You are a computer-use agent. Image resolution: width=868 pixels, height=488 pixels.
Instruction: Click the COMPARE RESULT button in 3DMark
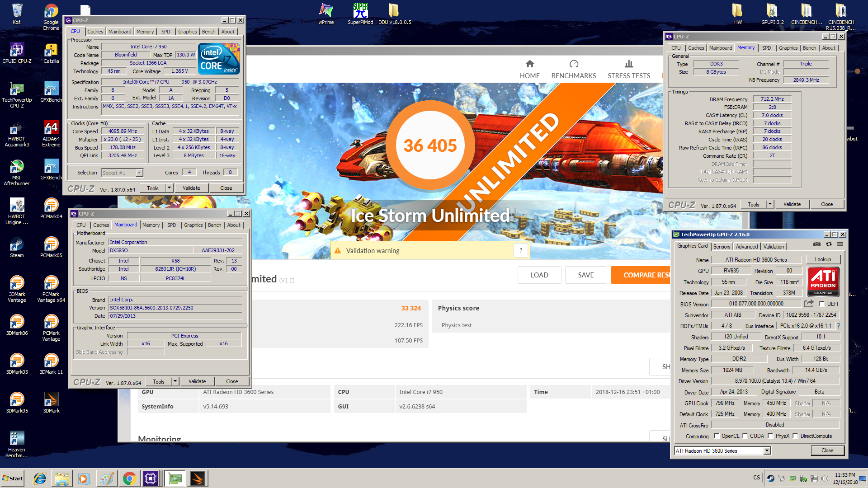[x=641, y=275]
